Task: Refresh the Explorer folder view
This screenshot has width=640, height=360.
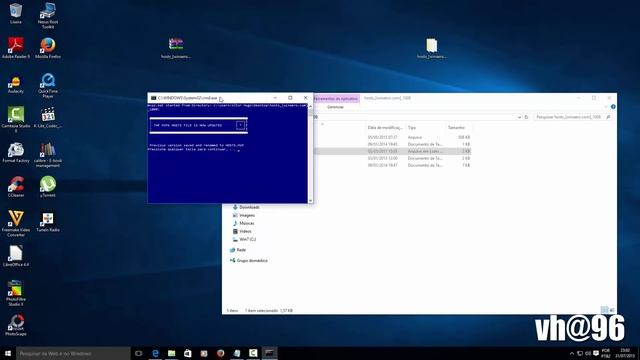Action: tap(526, 117)
